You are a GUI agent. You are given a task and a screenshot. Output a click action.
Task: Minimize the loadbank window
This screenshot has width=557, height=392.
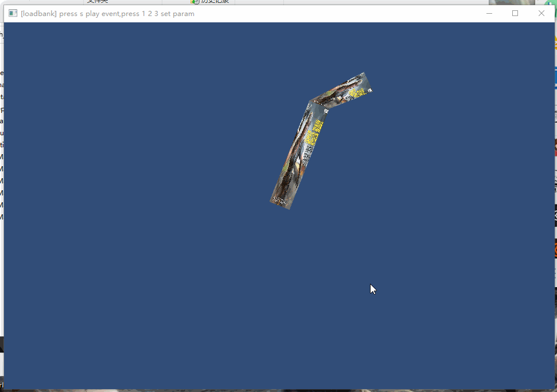click(489, 14)
